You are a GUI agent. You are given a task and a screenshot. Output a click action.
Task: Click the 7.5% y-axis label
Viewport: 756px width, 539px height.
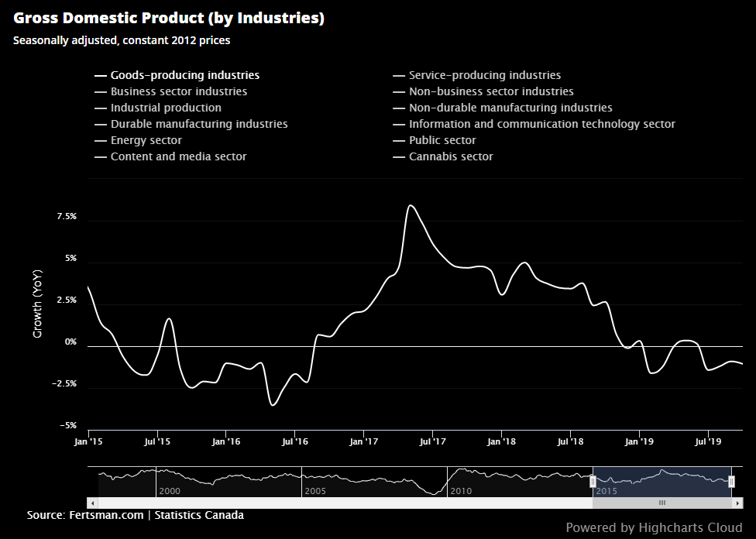[67, 217]
